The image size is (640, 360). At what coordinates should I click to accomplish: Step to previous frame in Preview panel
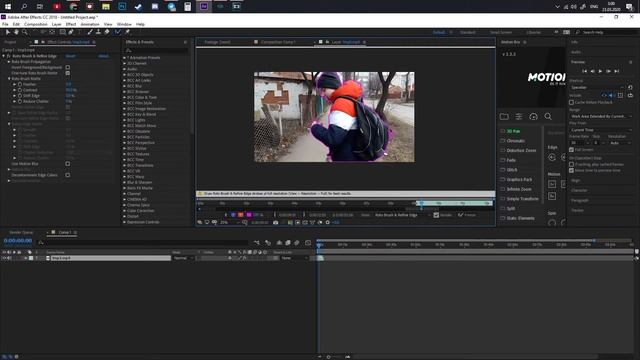click(x=592, y=71)
